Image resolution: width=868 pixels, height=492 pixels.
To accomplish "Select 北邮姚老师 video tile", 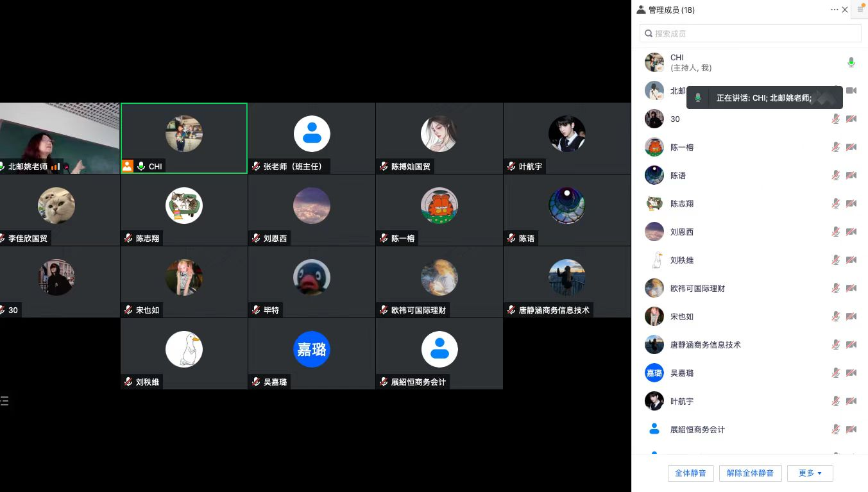I will coord(60,138).
